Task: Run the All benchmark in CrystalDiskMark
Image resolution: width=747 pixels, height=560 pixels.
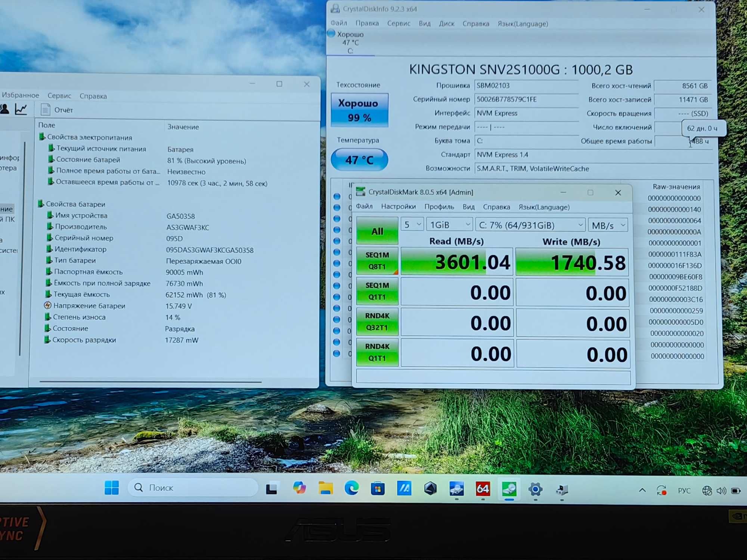Action: coord(377,231)
